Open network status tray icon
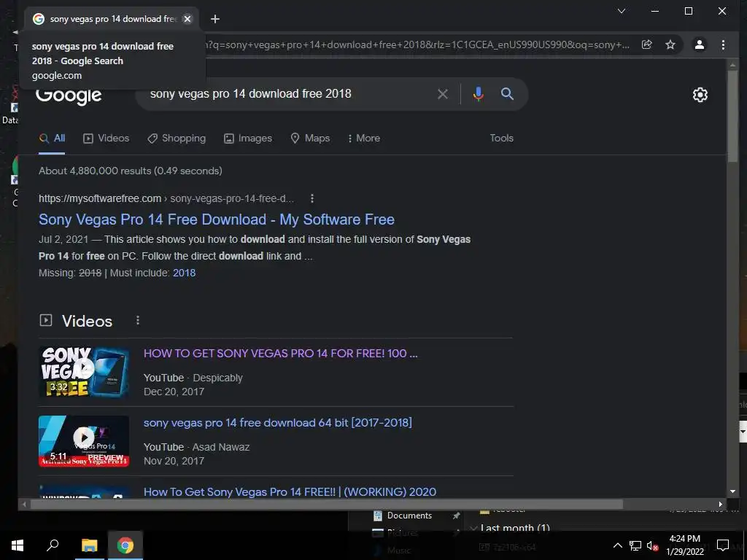Viewport: 747px width, 560px height. (635, 545)
